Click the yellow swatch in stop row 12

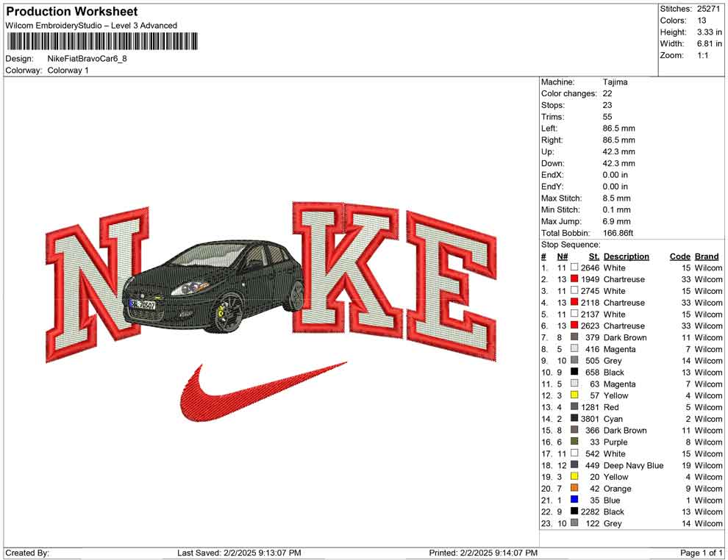click(x=574, y=395)
